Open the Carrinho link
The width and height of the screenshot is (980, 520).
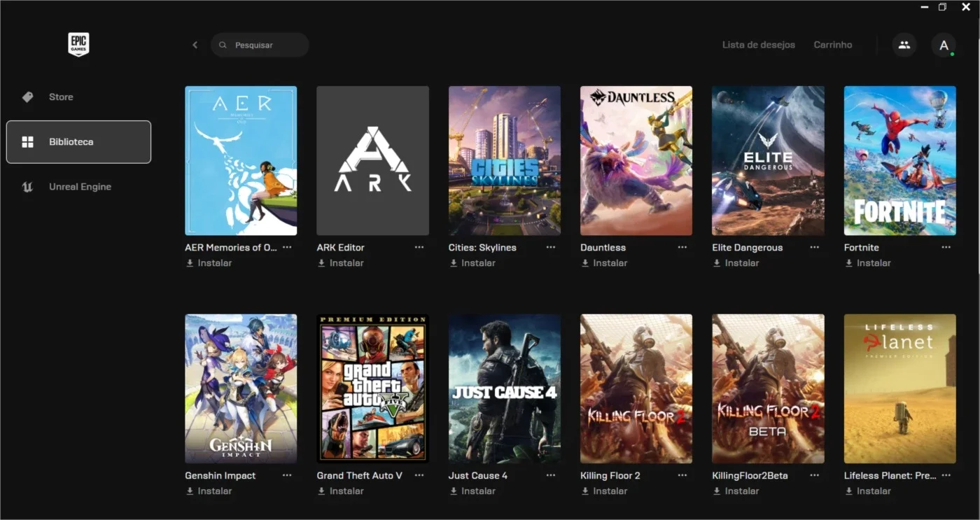pyautogui.click(x=833, y=45)
